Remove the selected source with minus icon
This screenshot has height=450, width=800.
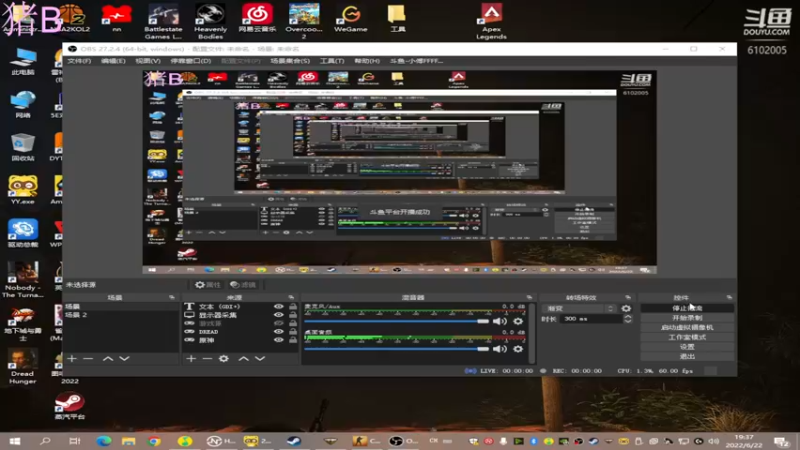207,359
